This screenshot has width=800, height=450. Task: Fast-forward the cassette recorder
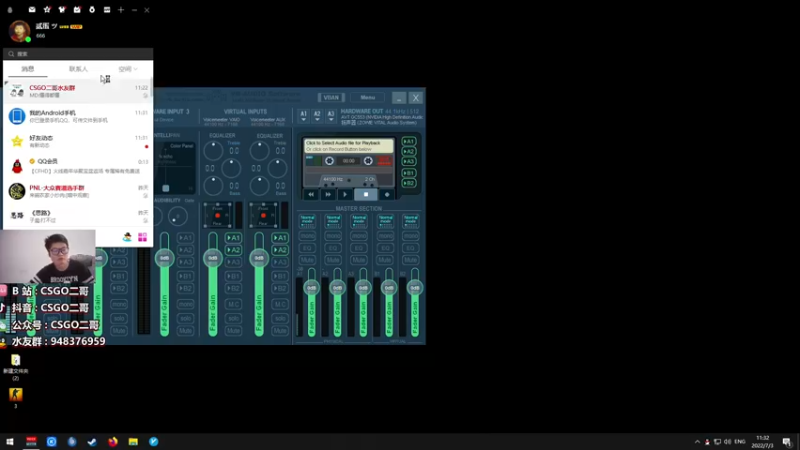pyautogui.click(x=328, y=194)
